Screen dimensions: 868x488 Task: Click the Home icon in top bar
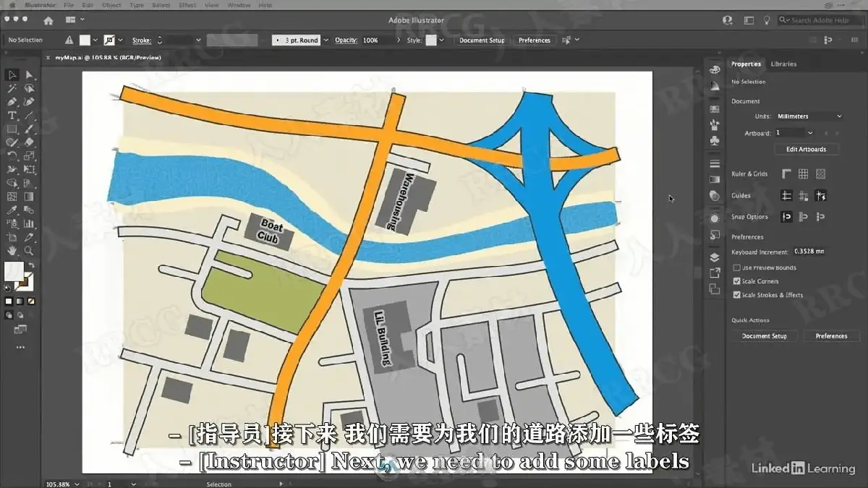tap(48, 20)
